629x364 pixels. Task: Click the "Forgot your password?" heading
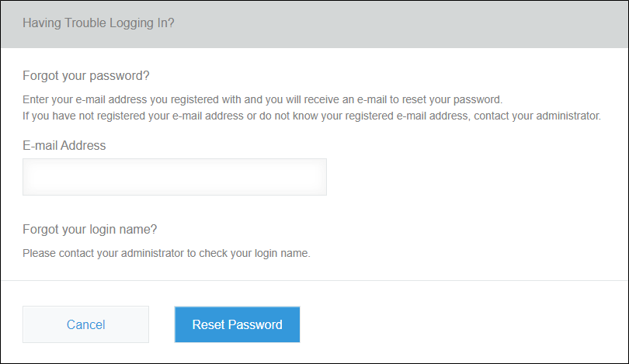[85, 76]
